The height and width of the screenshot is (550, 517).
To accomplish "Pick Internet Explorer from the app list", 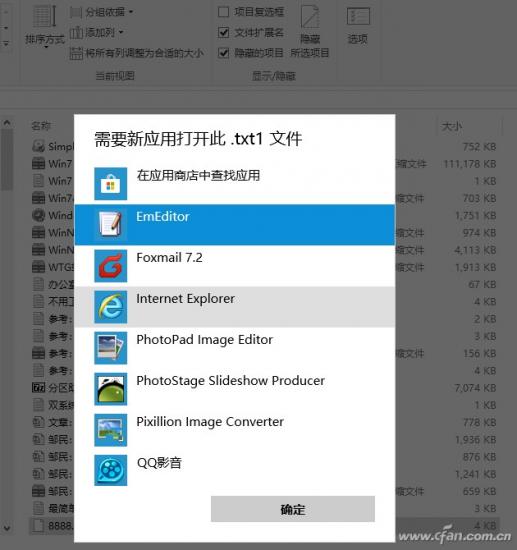I will coord(235,307).
